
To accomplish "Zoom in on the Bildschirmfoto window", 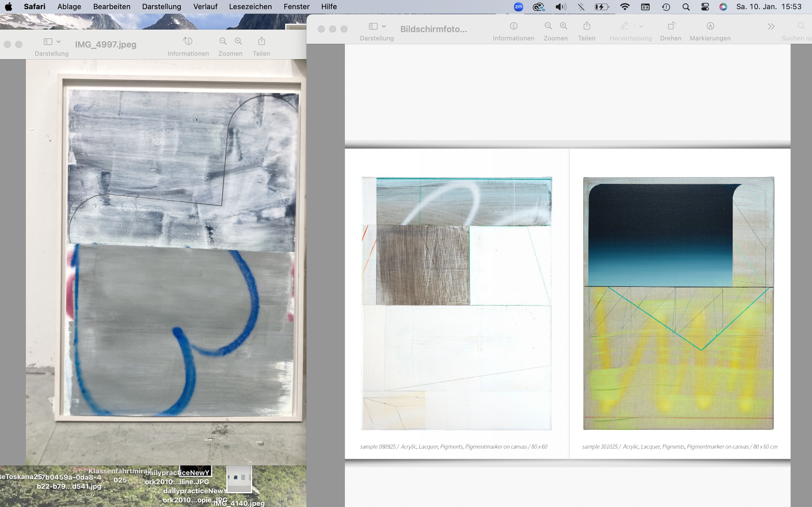I will [564, 26].
